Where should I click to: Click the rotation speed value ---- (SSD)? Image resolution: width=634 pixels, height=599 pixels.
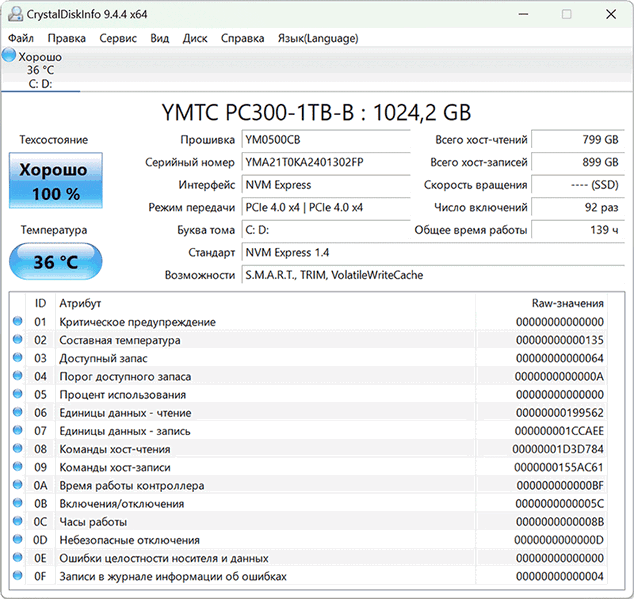(x=578, y=185)
